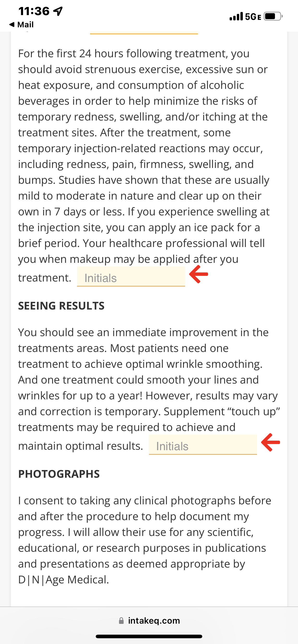The width and height of the screenshot is (298, 644).
Task: Tap the 11:36 clock in status bar
Action: click(x=34, y=11)
